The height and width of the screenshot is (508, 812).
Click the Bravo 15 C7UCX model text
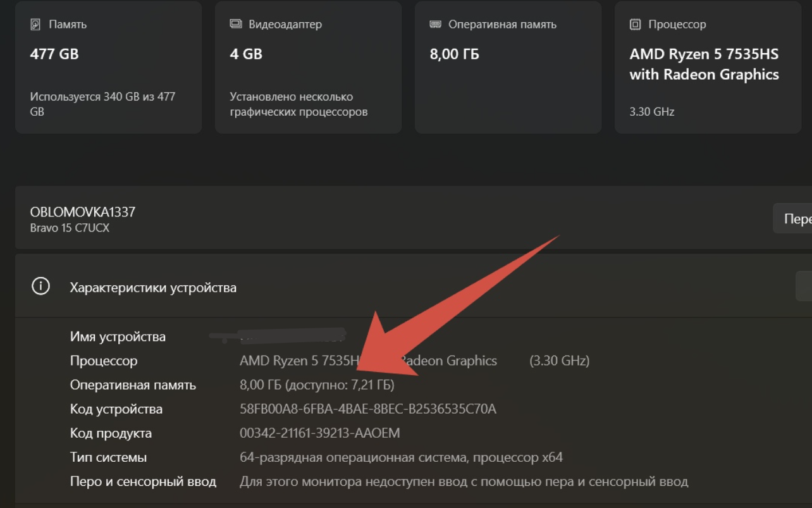pos(70,228)
